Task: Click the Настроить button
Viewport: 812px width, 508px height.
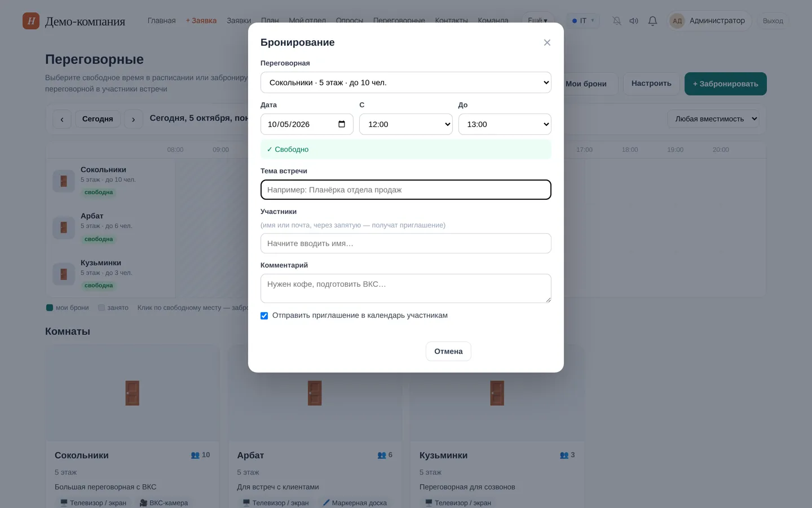Action: 651,84
